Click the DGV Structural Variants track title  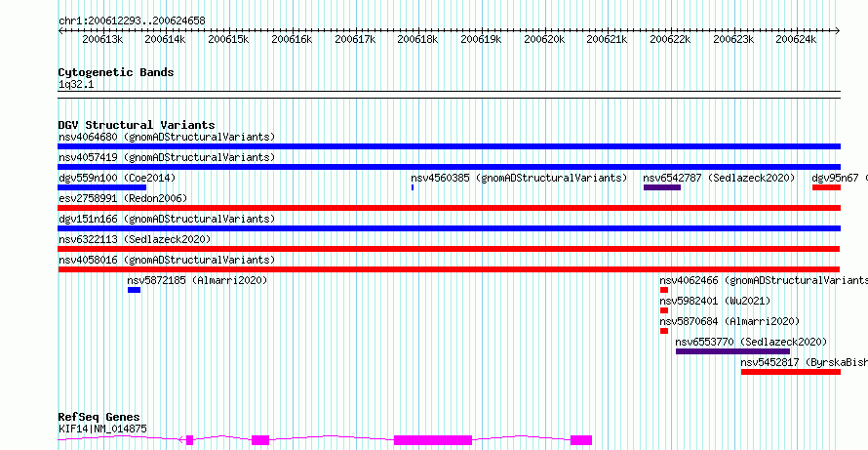click(137, 125)
